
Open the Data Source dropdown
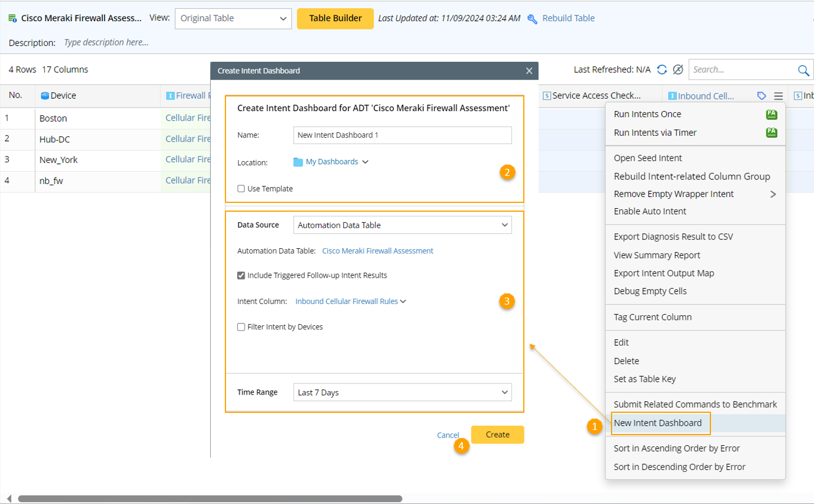pos(402,225)
